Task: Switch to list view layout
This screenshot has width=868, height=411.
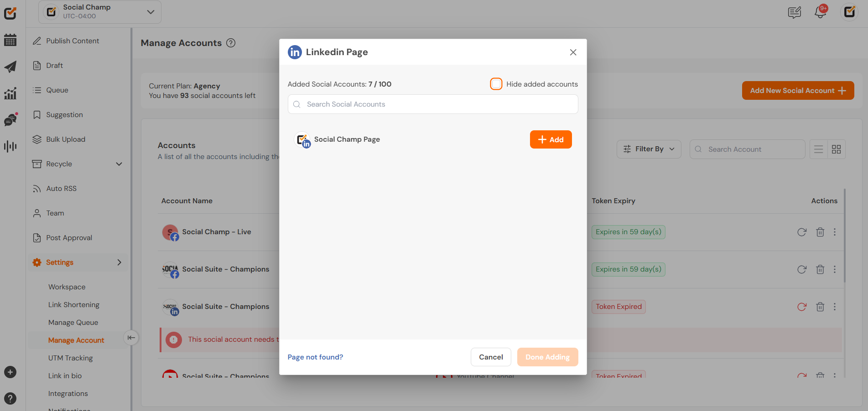Action: click(x=819, y=149)
